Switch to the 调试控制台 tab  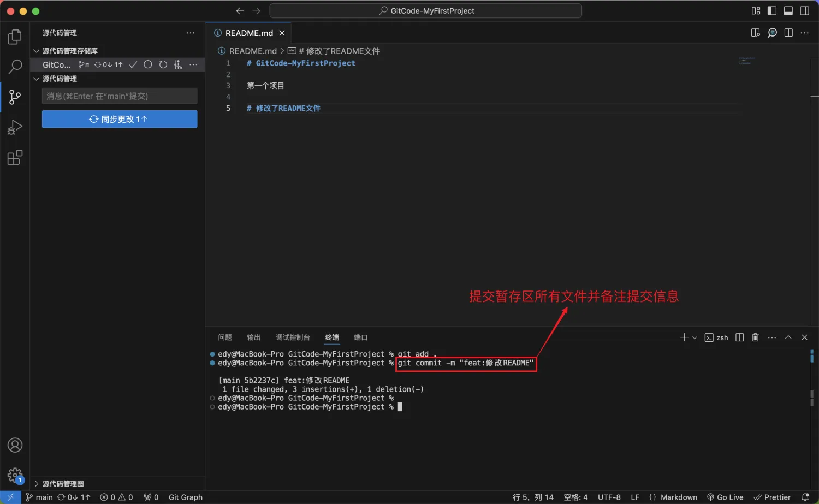tap(293, 337)
